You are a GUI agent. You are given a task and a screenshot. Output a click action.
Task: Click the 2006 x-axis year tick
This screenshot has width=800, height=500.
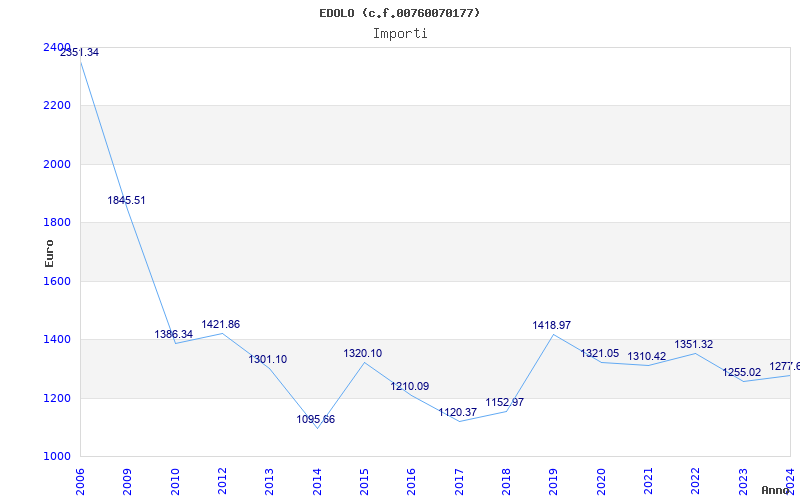pyautogui.click(x=80, y=482)
